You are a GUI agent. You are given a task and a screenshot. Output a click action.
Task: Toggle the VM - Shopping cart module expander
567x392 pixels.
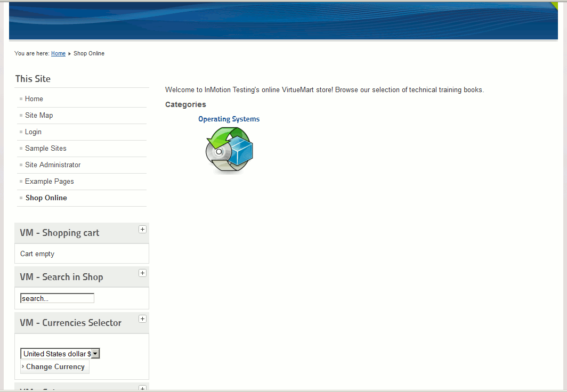pyautogui.click(x=142, y=230)
